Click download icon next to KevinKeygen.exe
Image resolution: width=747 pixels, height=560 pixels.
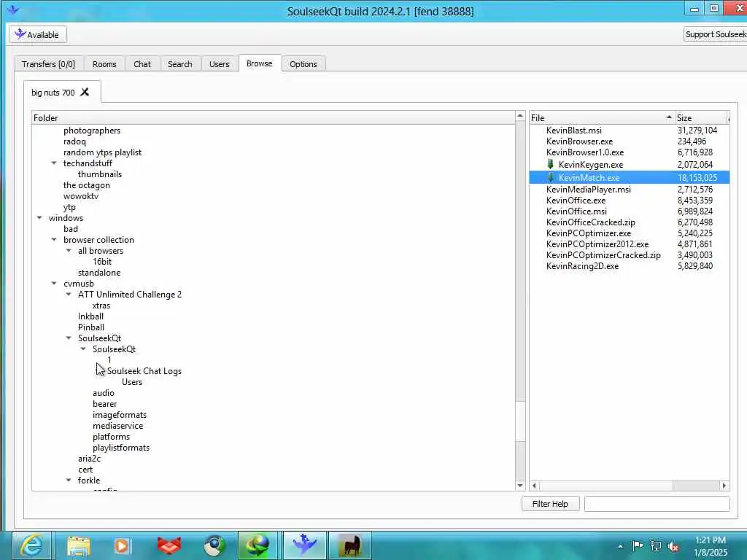[x=550, y=164]
